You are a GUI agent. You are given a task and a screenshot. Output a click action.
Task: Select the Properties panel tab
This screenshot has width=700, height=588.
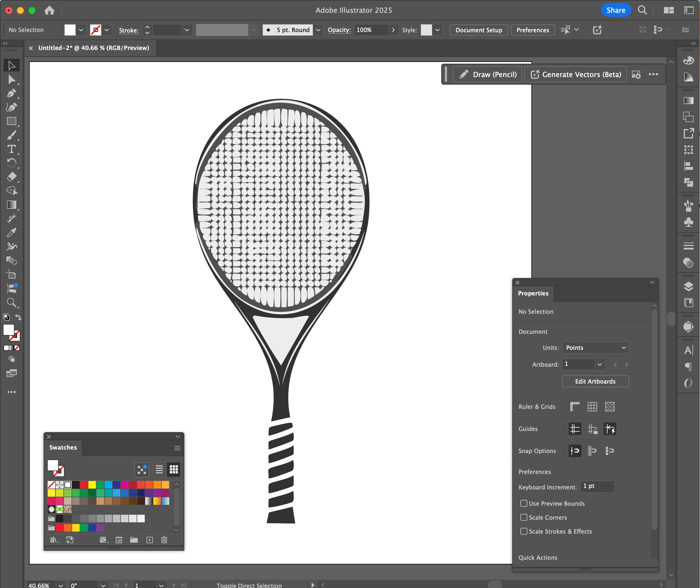533,293
